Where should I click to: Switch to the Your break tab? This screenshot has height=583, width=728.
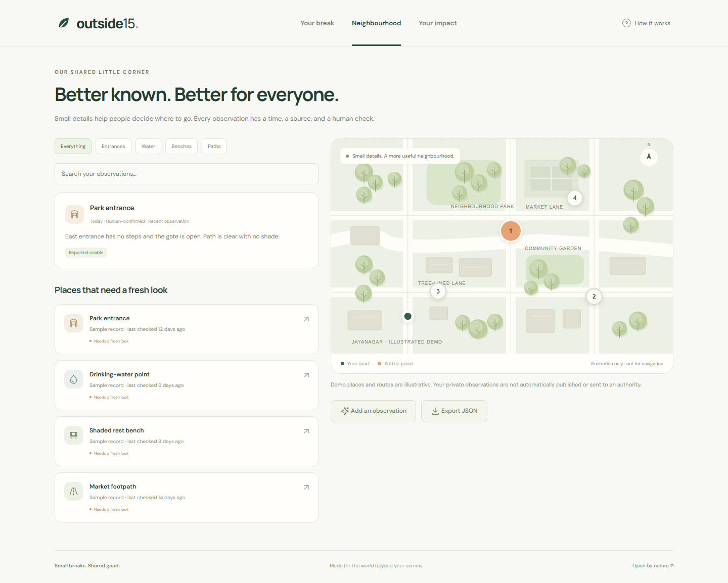pos(317,23)
